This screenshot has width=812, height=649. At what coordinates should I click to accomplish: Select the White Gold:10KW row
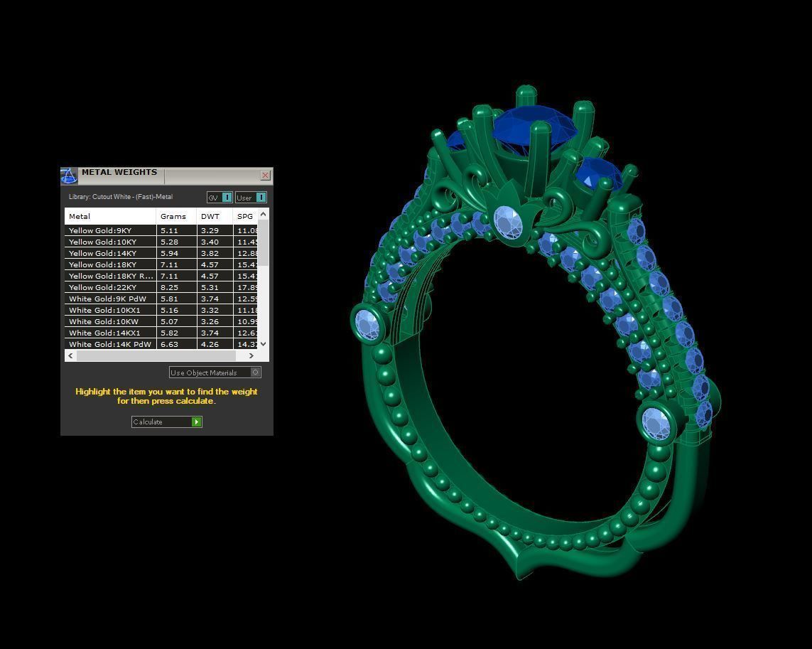click(161, 321)
